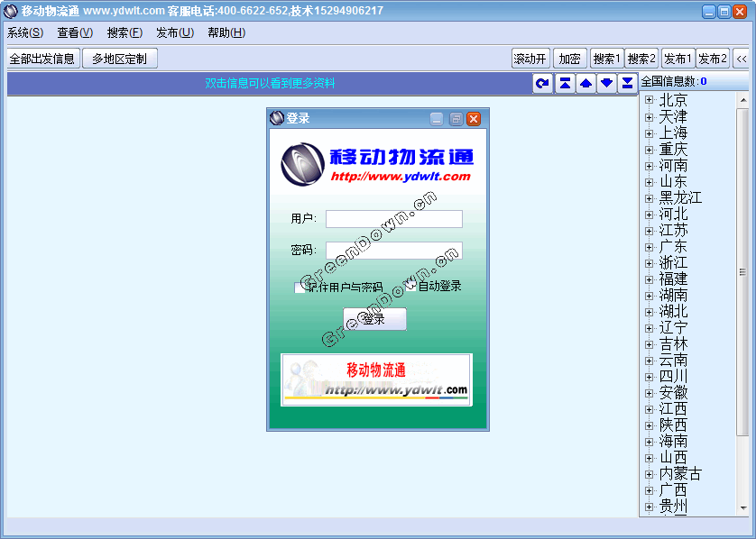
Task: Select the 吉林 province item
Action: (x=674, y=344)
